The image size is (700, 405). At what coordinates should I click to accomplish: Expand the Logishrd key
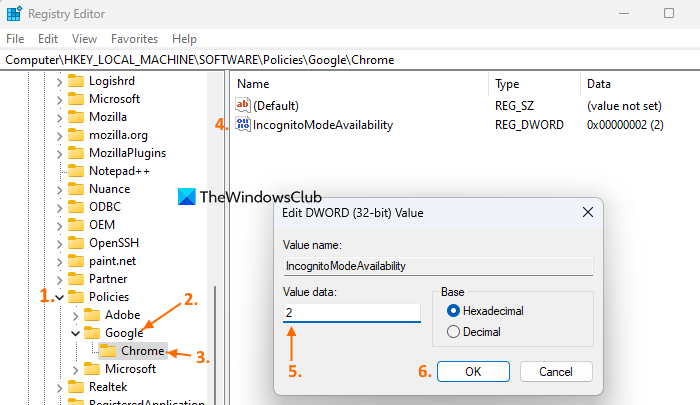[x=59, y=82]
